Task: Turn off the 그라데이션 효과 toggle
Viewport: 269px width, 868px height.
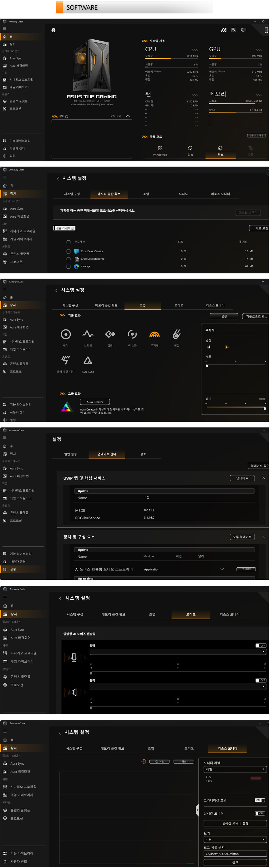Action: pyautogui.click(x=260, y=800)
